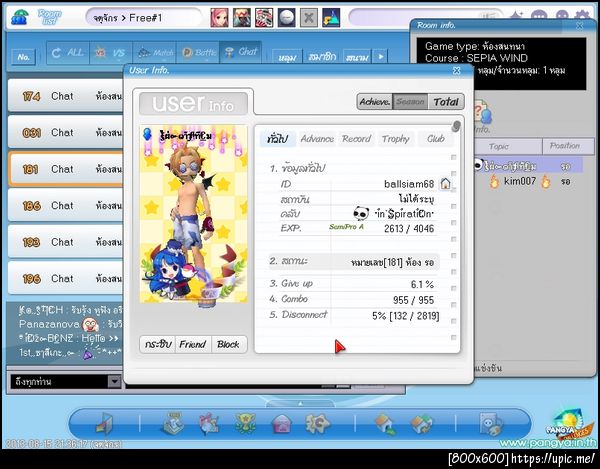Click the right arrow after สนาม button
Screen dimensions: 600x469
[x=380, y=57]
